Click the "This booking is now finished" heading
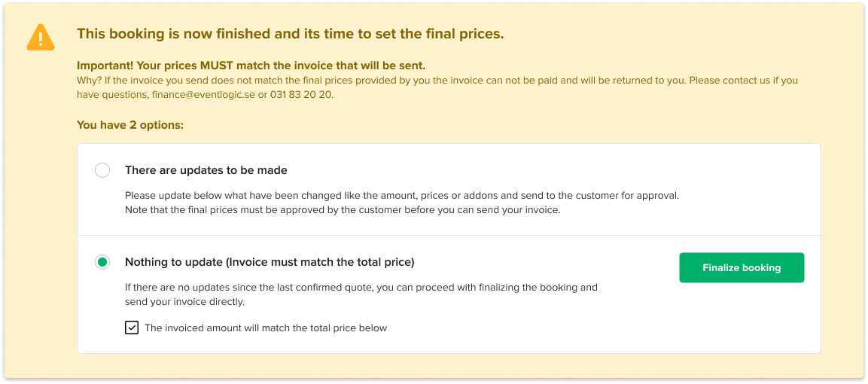Image resolution: width=868 pixels, height=384 pixels. (x=290, y=34)
